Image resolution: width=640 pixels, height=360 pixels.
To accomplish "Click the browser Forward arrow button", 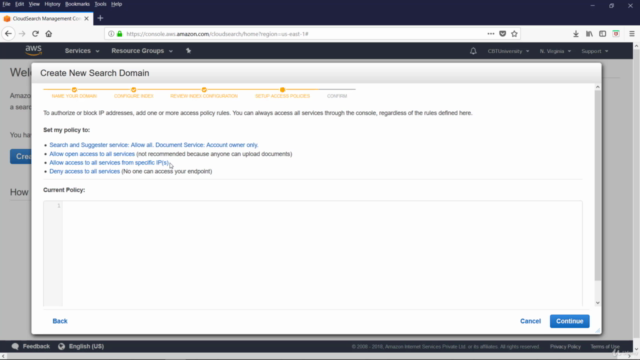I will pos(22,34).
